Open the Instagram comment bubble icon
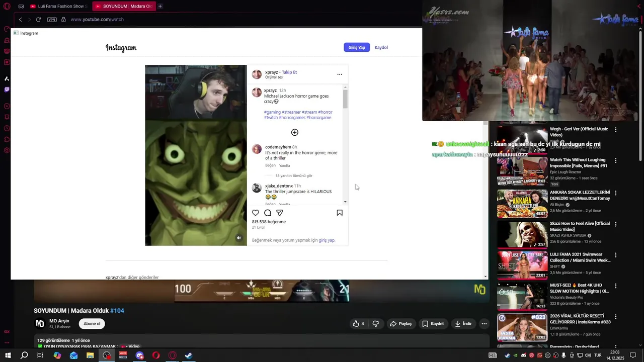Image resolution: width=644 pixels, height=362 pixels. point(268,213)
